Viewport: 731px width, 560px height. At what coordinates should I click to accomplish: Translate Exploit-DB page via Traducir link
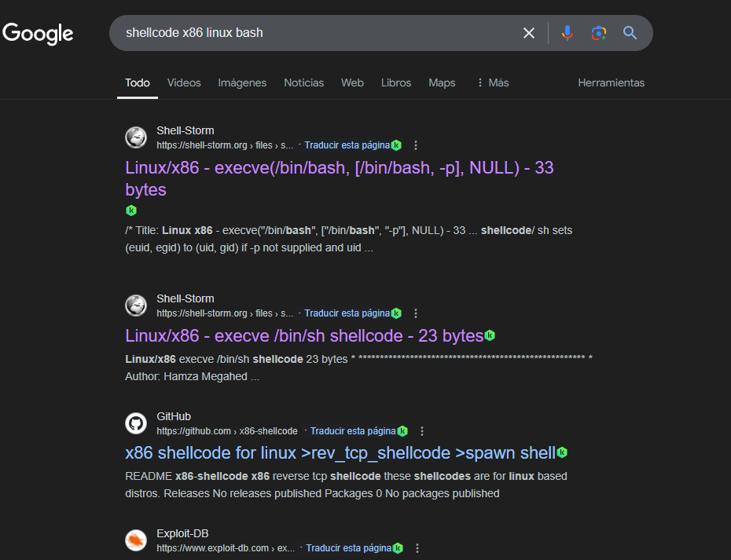click(x=348, y=548)
